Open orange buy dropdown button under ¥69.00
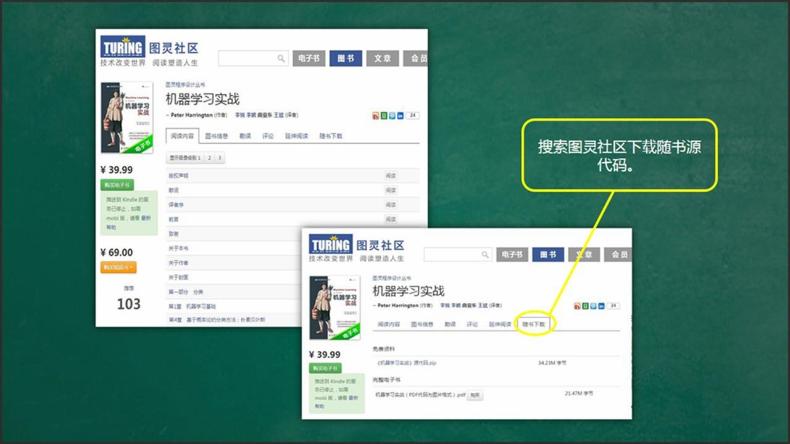Screen dimensions: 790x444 point(118,267)
